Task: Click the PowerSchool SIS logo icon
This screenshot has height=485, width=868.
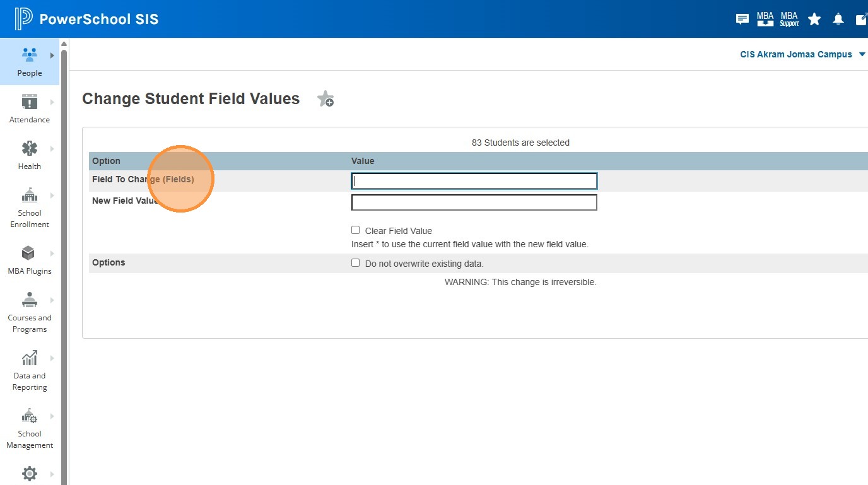Action: (x=23, y=19)
